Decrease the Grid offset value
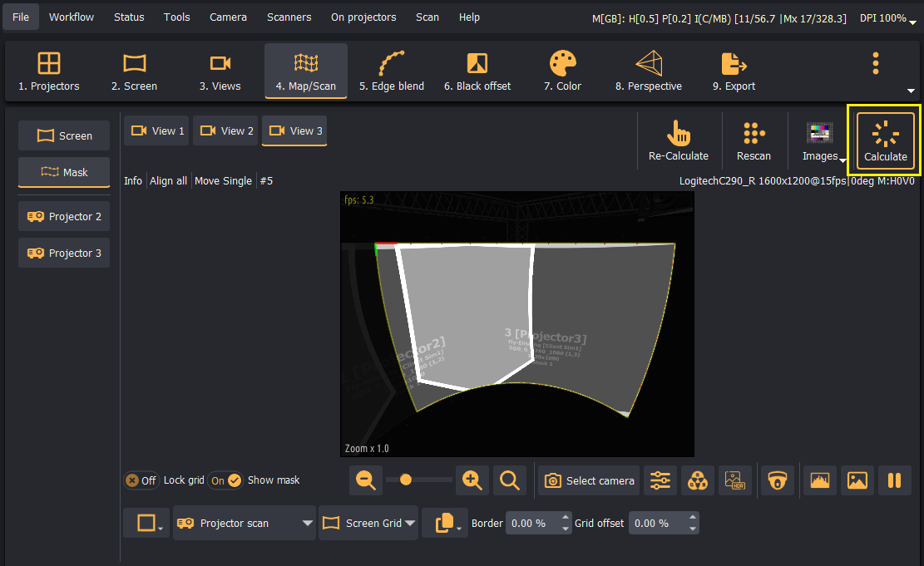 (x=693, y=529)
